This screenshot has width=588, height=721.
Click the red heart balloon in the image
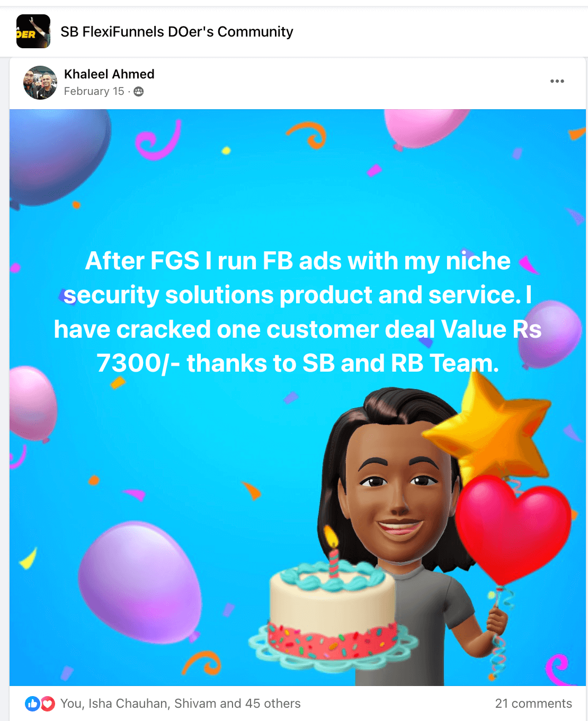[513, 527]
